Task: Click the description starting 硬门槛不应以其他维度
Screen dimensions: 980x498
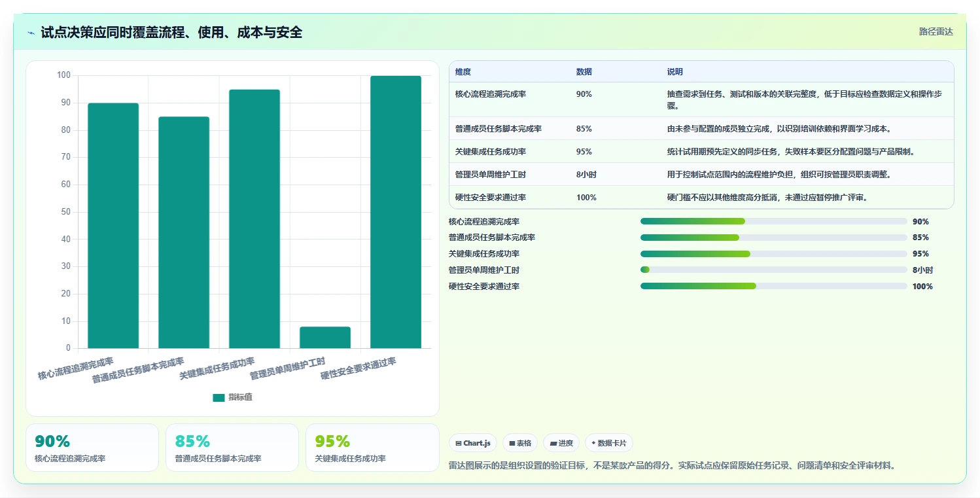Action: tap(767, 198)
